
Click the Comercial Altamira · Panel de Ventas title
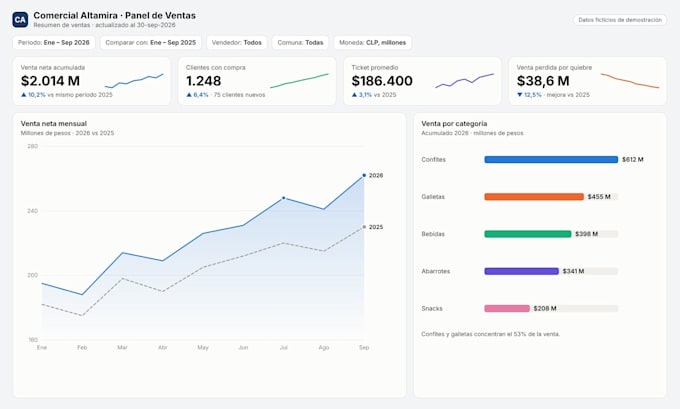(x=114, y=16)
